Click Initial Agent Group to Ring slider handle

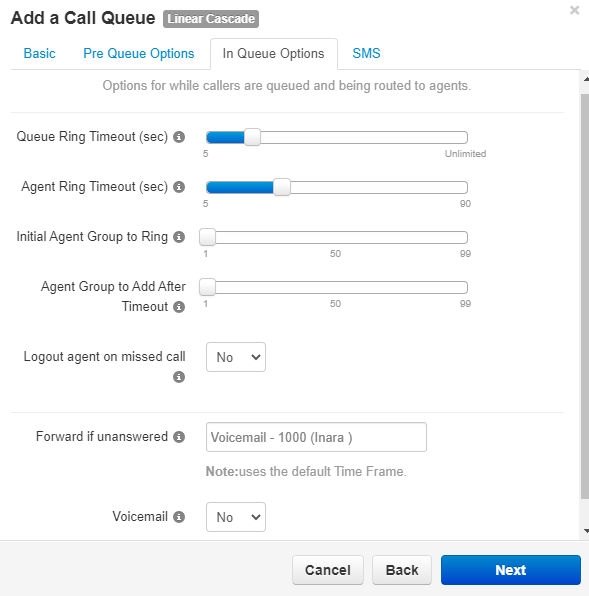pyautogui.click(x=207, y=237)
